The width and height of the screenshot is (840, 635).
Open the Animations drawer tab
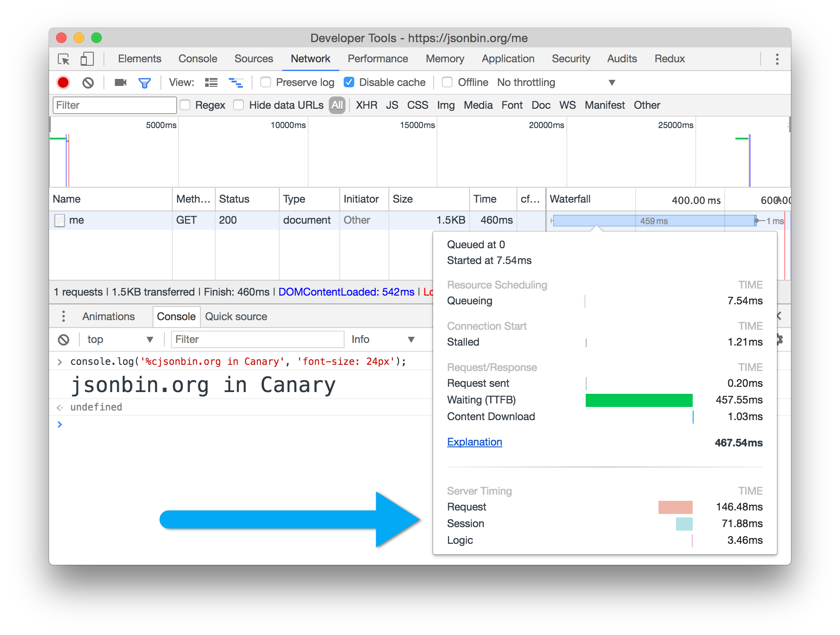tap(108, 317)
